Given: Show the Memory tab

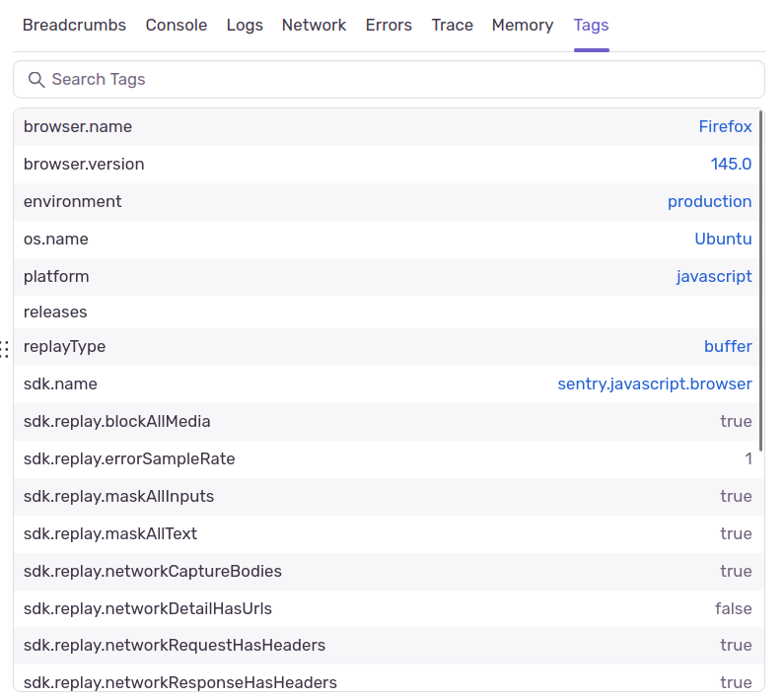Looking at the screenshot, I should tap(524, 26).
